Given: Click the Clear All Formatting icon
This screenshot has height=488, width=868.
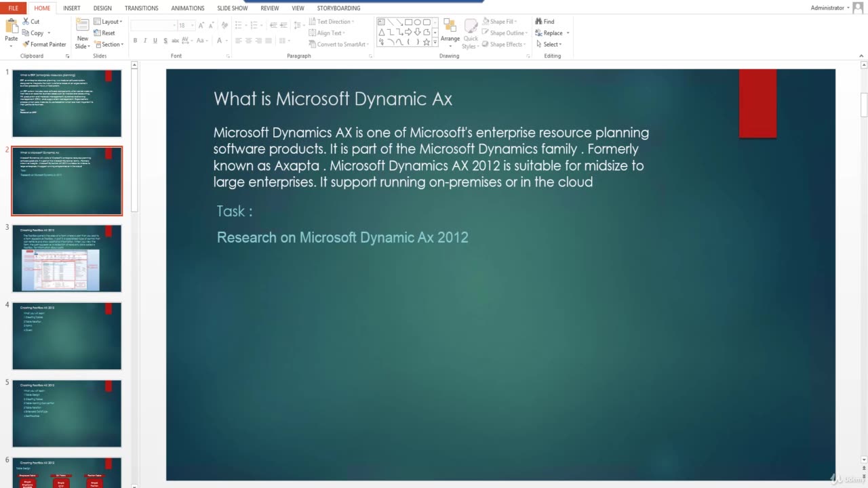Looking at the screenshot, I should pyautogui.click(x=224, y=25).
